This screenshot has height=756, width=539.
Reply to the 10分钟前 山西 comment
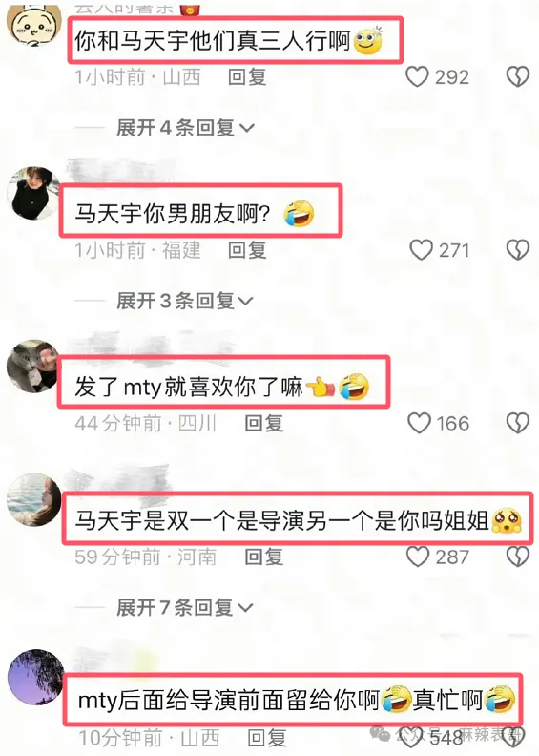[x=267, y=738]
